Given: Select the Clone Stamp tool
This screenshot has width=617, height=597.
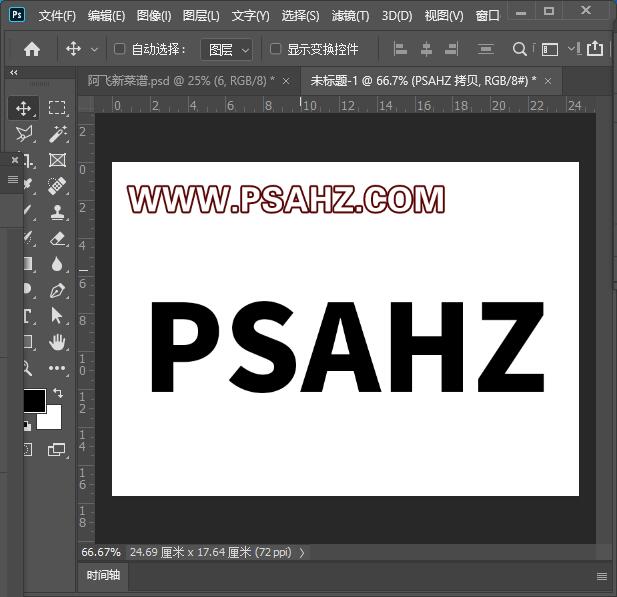Looking at the screenshot, I should (x=57, y=212).
